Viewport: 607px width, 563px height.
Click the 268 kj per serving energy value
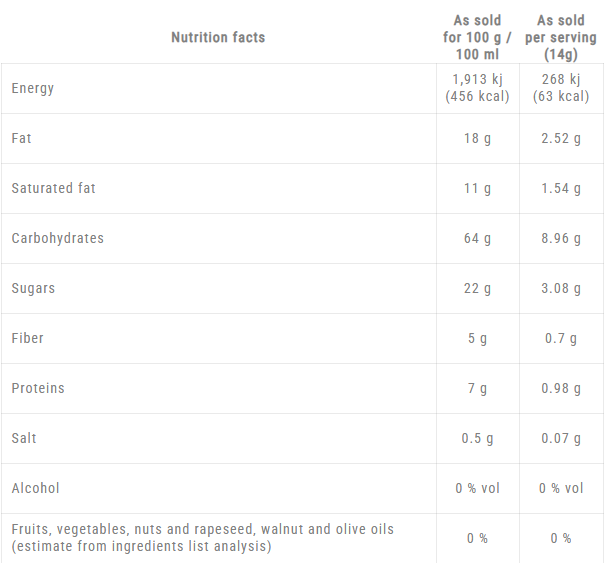pos(560,88)
